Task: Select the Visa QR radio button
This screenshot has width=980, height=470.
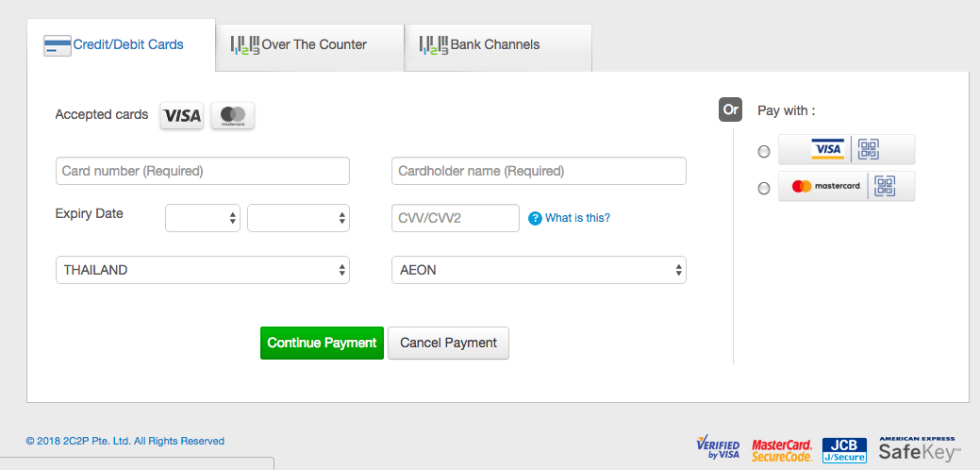Action: (x=764, y=151)
